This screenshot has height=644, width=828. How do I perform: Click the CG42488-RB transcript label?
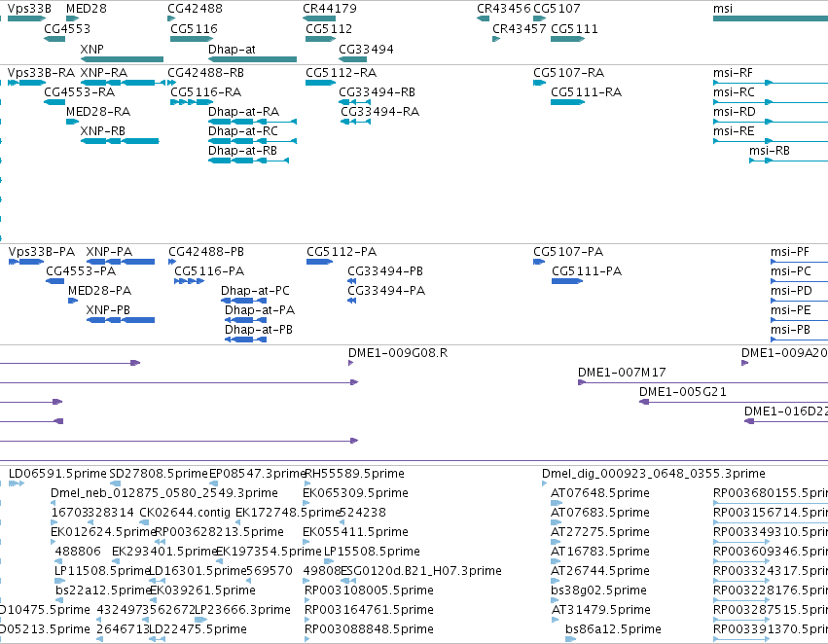click(x=205, y=72)
